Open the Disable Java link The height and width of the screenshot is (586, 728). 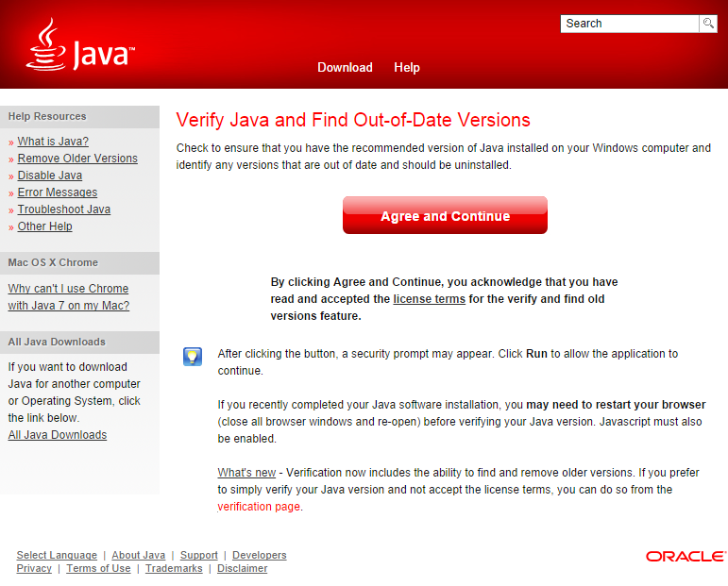click(x=50, y=176)
